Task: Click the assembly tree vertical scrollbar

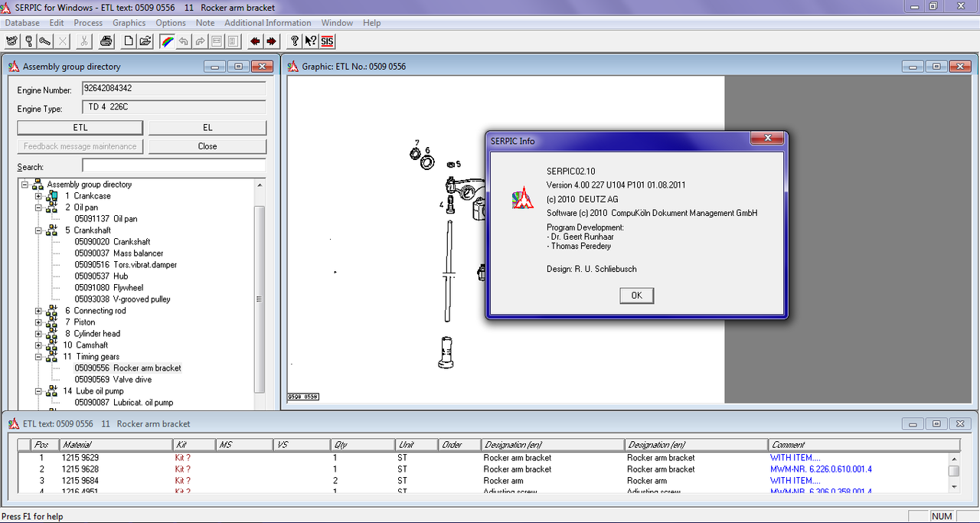Action: pos(260,299)
